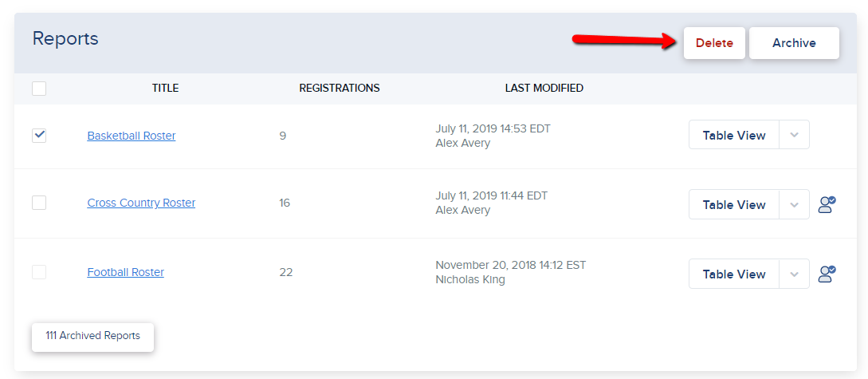868x379 pixels.
Task: Expand dropdown arrow beside Football Roster Table View
Action: (794, 274)
